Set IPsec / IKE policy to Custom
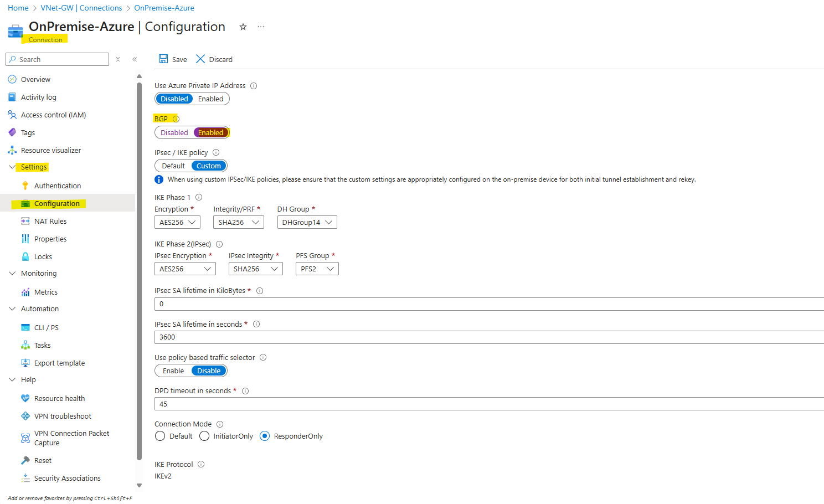 pyautogui.click(x=209, y=166)
